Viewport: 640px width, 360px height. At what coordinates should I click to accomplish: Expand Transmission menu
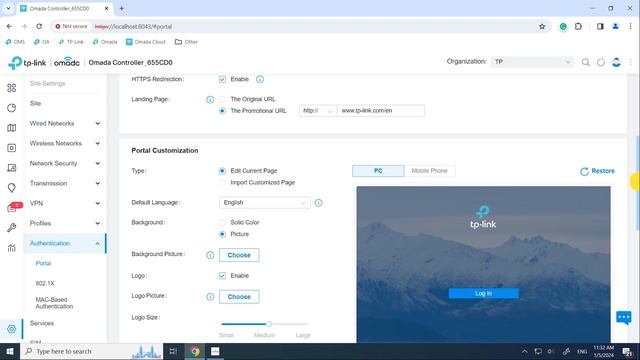point(65,183)
